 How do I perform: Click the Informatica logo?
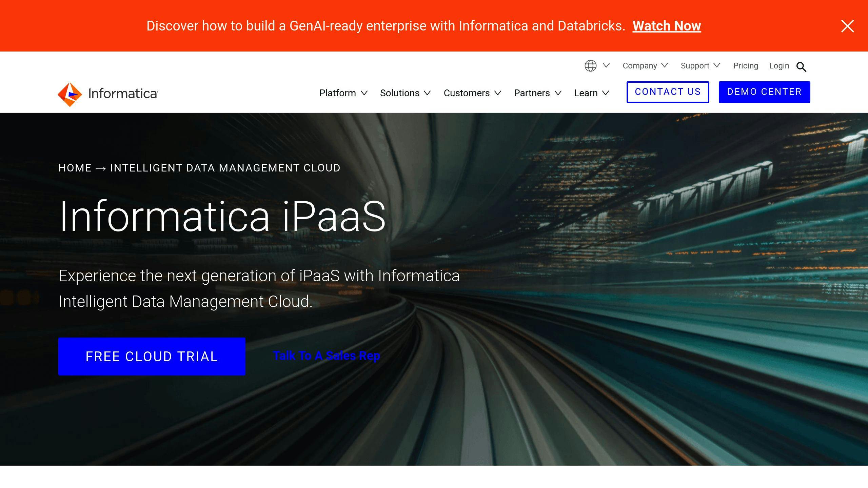tap(108, 94)
